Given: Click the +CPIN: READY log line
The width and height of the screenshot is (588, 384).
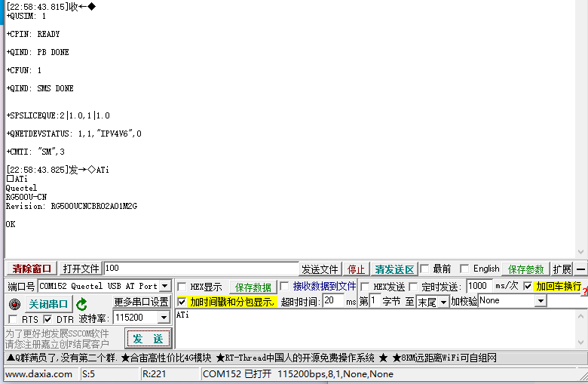Looking at the screenshot, I should click(33, 34).
